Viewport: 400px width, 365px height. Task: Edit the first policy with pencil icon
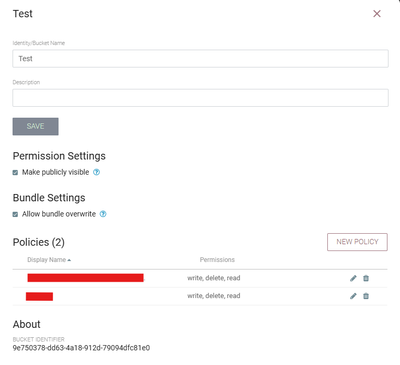point(353,278)
